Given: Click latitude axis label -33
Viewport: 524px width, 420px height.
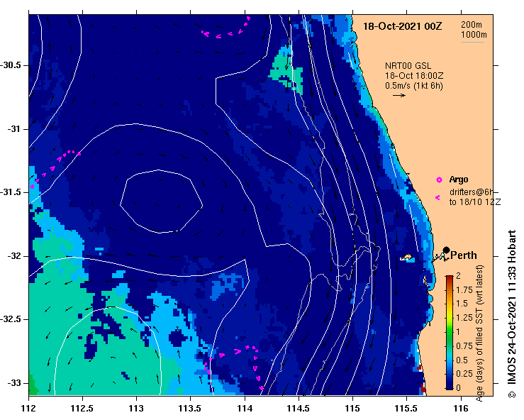Looking at the screenshot, I should tap(14, 383).
